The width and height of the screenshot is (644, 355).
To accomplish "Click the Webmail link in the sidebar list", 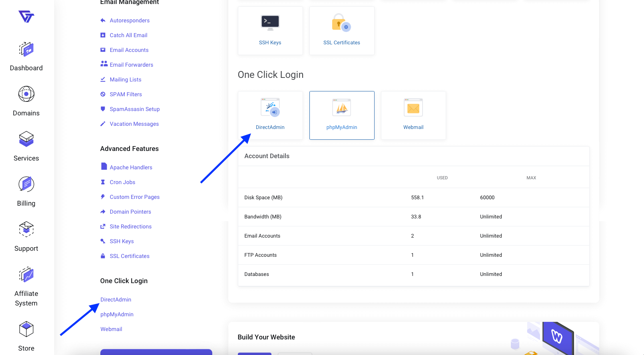I will (112, 329).
